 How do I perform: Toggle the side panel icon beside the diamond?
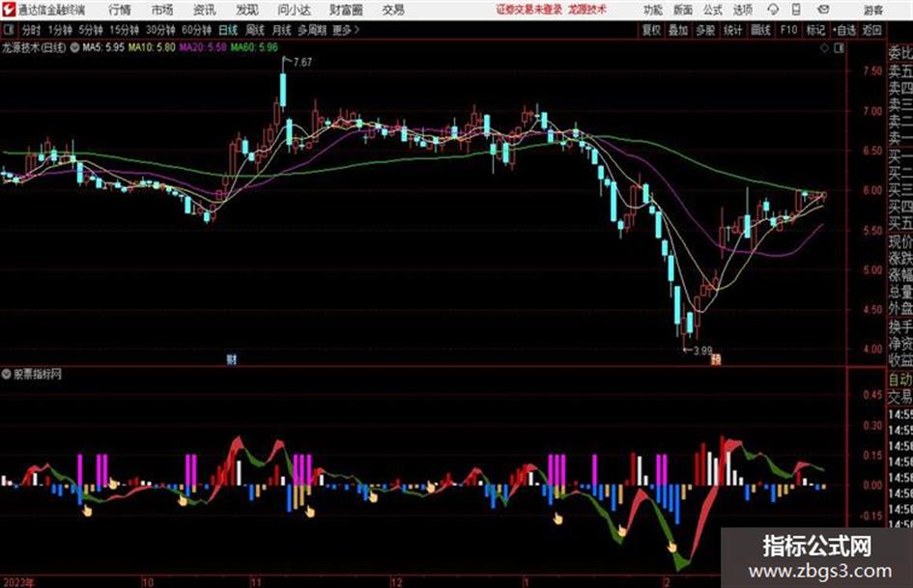click(839, 48)
